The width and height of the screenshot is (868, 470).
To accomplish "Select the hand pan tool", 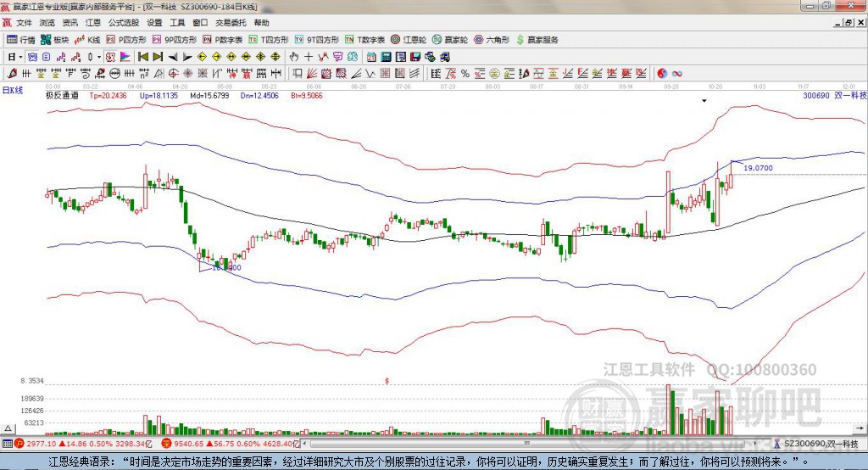I will tap(294, 57).
